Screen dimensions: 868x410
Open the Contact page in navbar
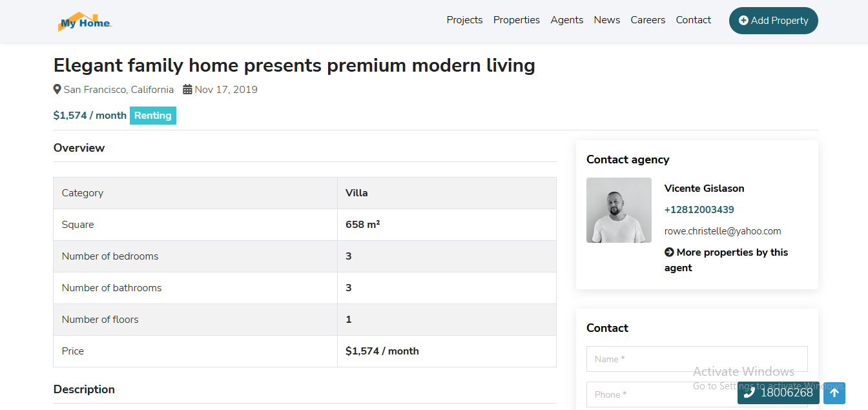(694, 20)
